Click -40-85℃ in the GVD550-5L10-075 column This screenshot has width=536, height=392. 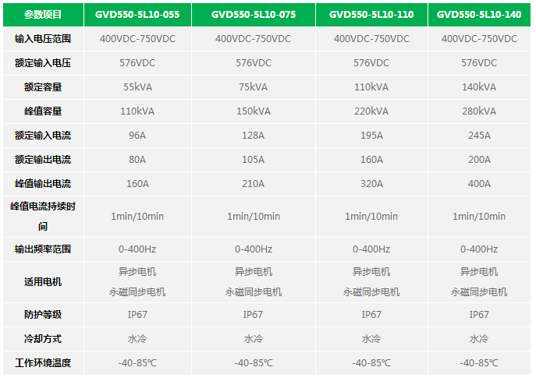click(x=254, y=363)
